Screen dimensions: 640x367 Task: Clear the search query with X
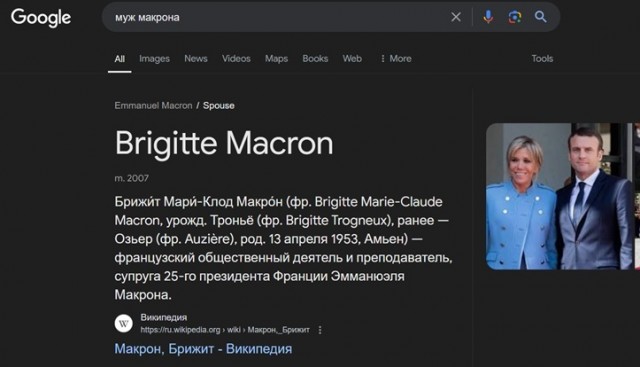click(x=456, y=17)
